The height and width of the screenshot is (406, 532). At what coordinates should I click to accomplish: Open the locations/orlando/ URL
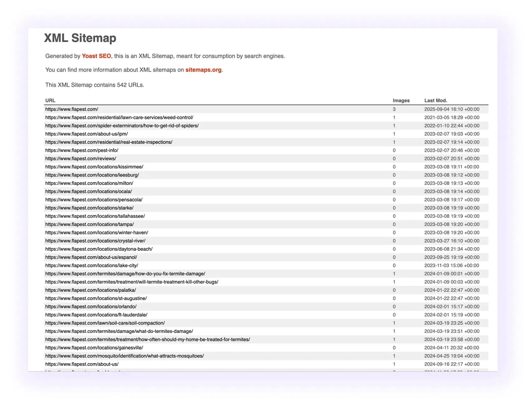(x=91, y=306)
